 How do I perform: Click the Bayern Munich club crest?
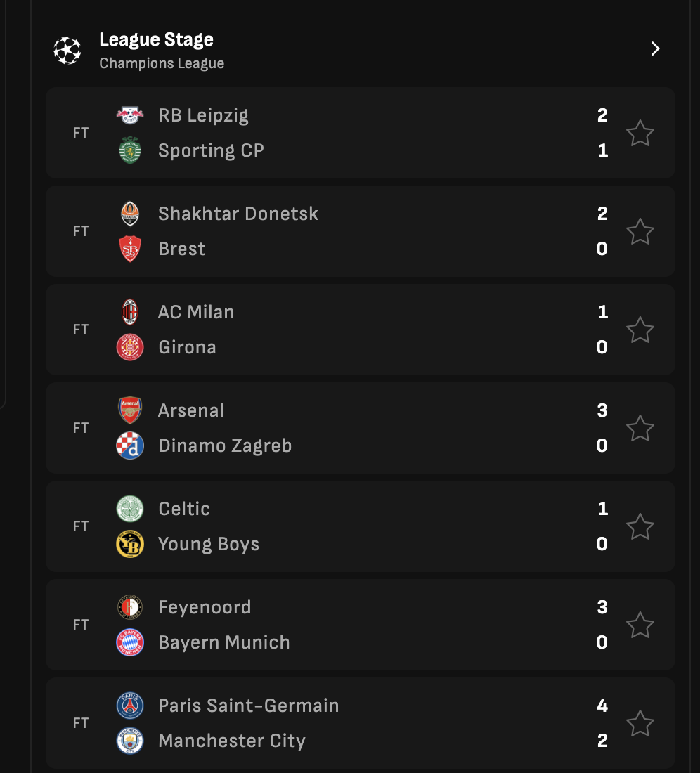(x=129, y=642)
